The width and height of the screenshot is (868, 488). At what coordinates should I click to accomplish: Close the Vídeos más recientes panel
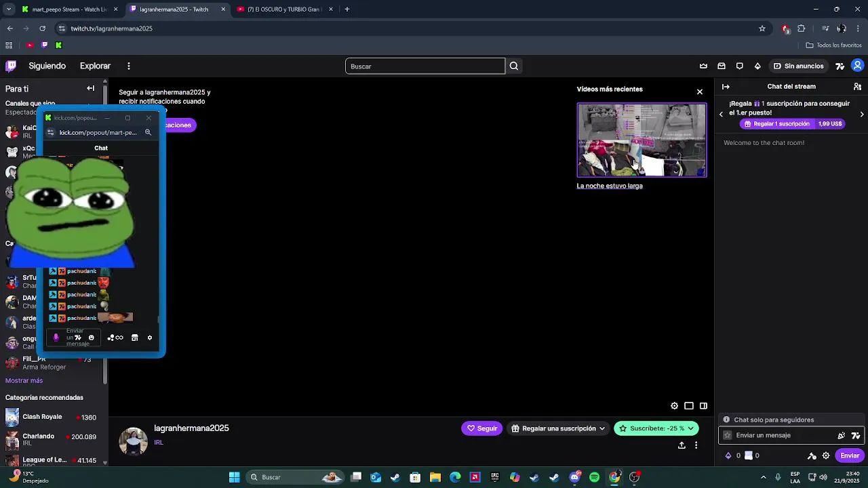click(x=700, y=91)
